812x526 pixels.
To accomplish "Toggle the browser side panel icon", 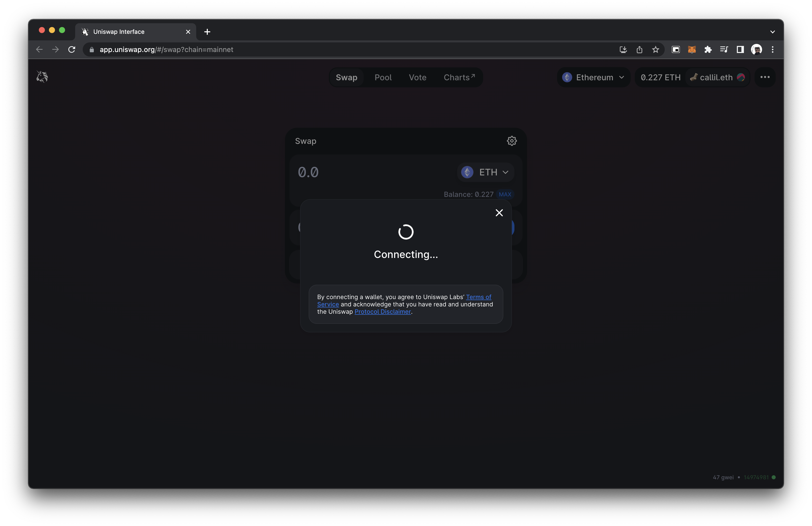I will tap(740, 49).
